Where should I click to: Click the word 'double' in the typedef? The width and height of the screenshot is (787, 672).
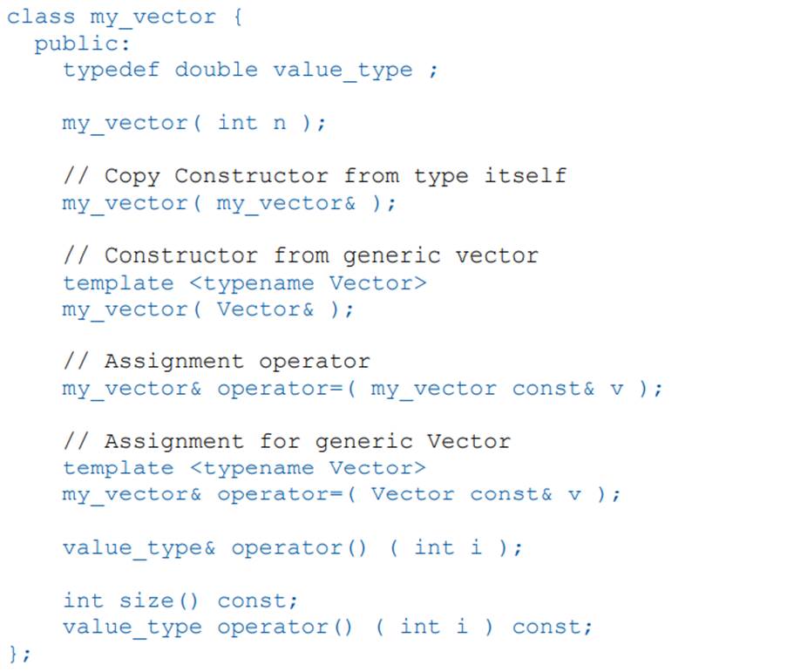pos(216,70)
